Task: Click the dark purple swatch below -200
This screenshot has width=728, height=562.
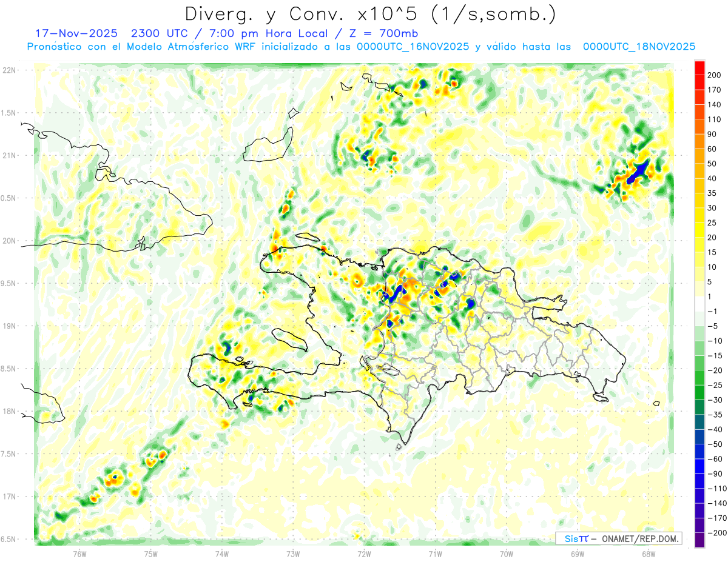Action: [699, 540]
